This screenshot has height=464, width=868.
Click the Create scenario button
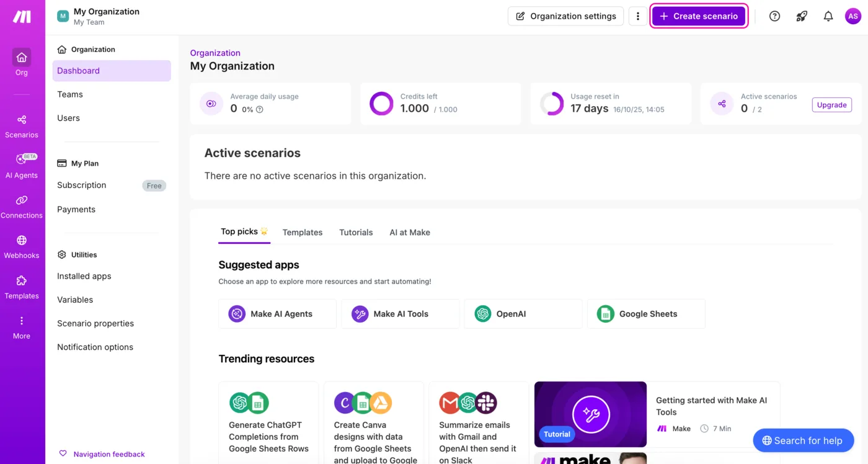pyautogui.click(x=699, y=16)
